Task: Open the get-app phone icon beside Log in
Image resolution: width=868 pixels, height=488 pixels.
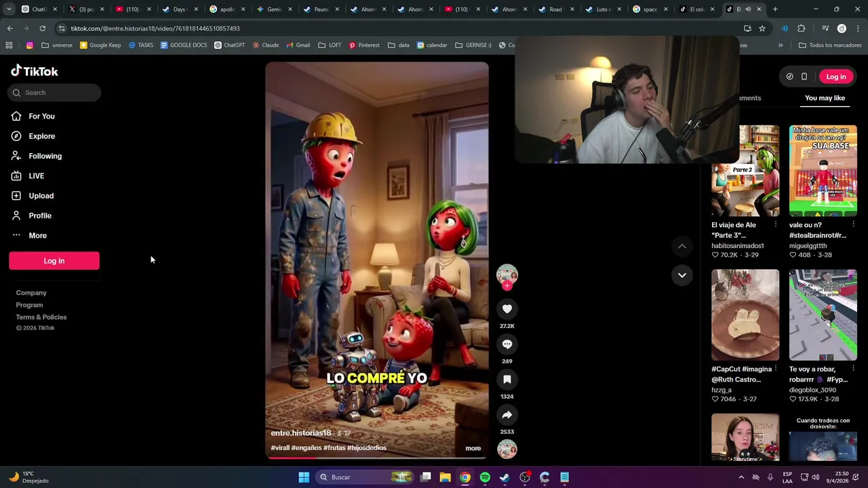Action: (804, 77)
